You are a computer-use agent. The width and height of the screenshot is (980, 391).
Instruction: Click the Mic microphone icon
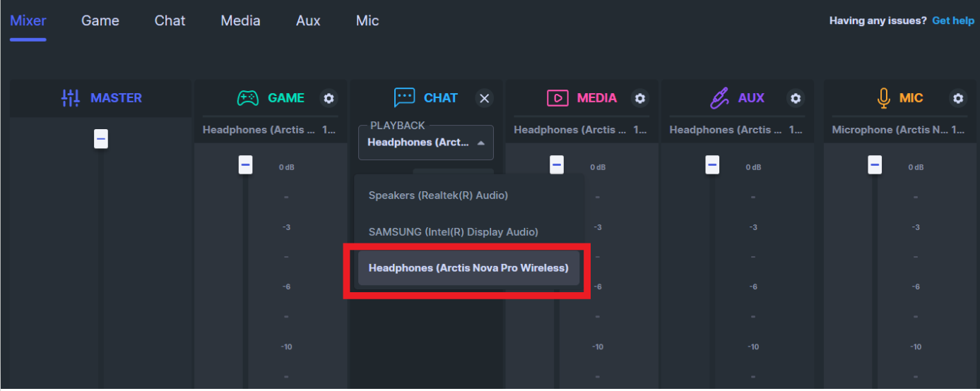point(883,98)
